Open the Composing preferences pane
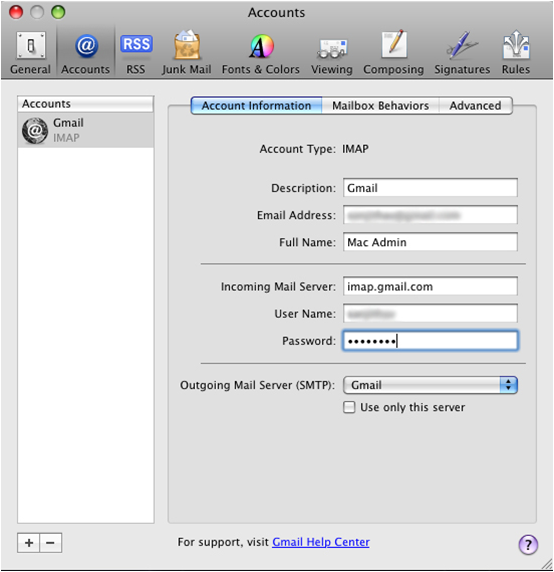Viewport: 554px width, 572px height. coord(394,53)
